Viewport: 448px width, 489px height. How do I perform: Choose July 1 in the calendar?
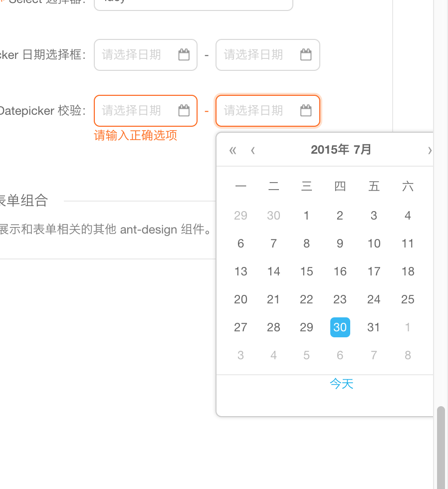click(x=306, y=216)
